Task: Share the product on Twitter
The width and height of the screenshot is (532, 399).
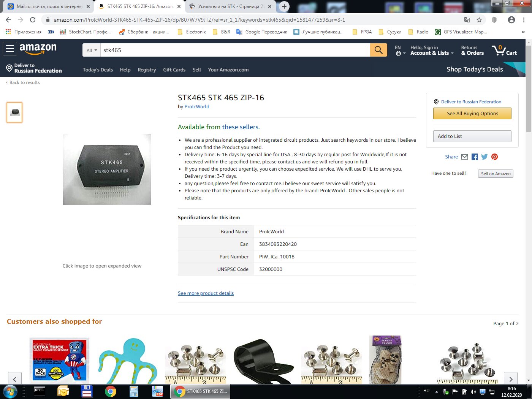Action: pyautogui.click(x=484, y=157)
